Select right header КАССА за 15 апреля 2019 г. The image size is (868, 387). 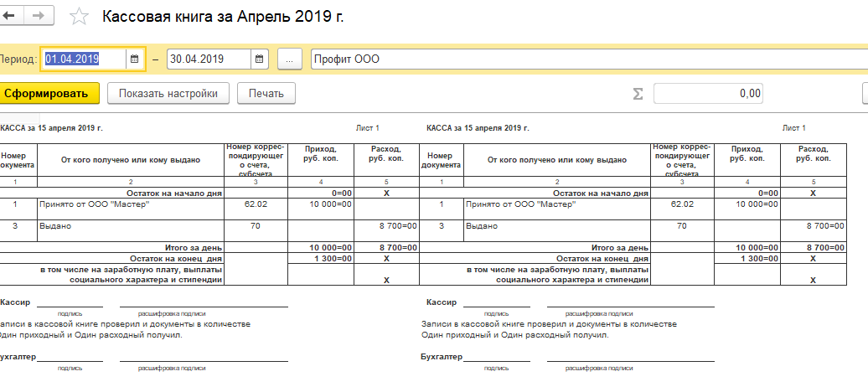[478, 128]
